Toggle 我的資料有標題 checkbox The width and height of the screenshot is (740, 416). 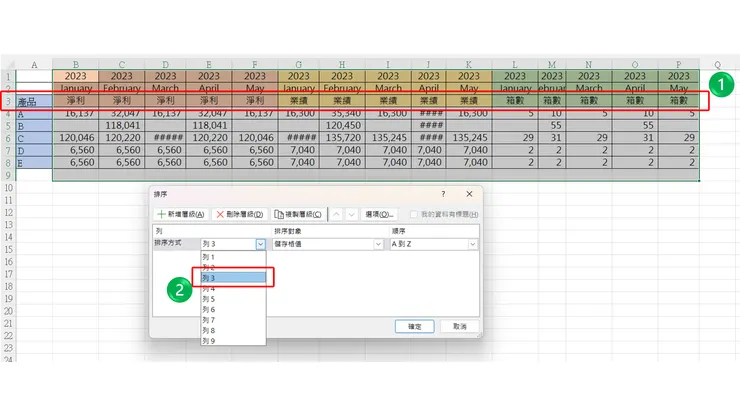(x=414, y=214)
